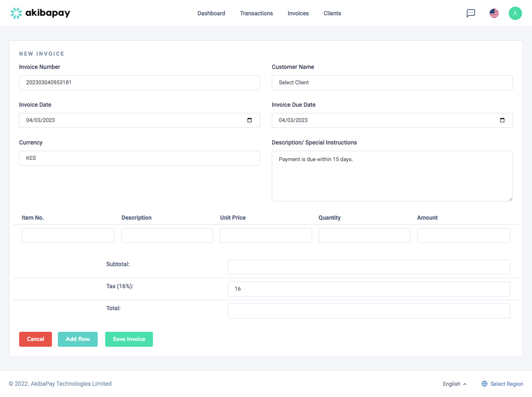Click the US flag language icon
This screenshot has height=397, width=532.
(494, 13)
